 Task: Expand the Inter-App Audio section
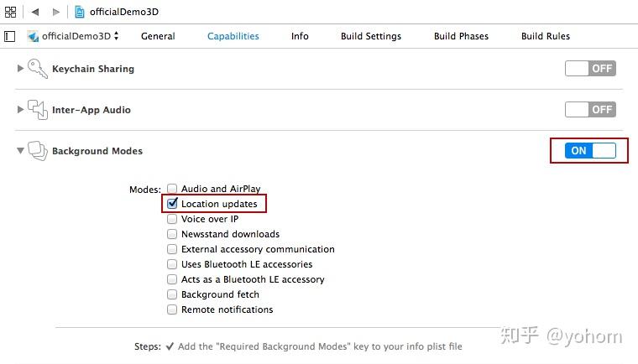(x=21, y=110)
